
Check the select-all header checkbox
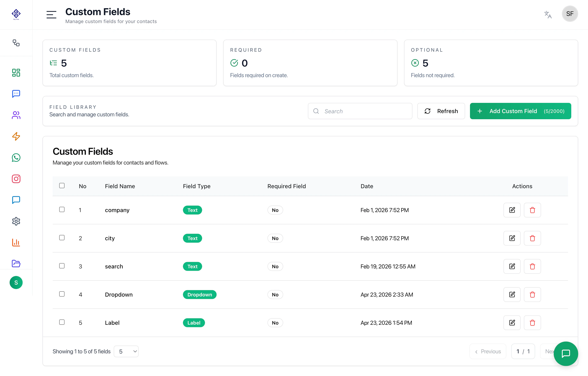[62, 186]
